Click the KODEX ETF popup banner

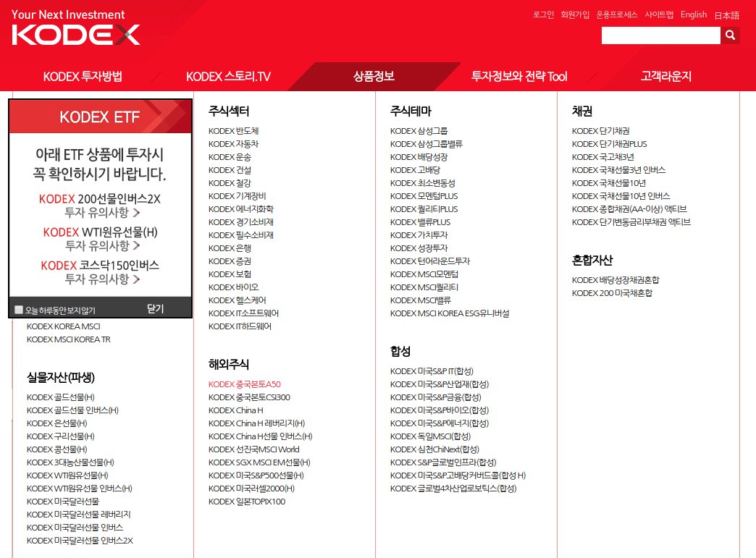[x=100, y=117]
